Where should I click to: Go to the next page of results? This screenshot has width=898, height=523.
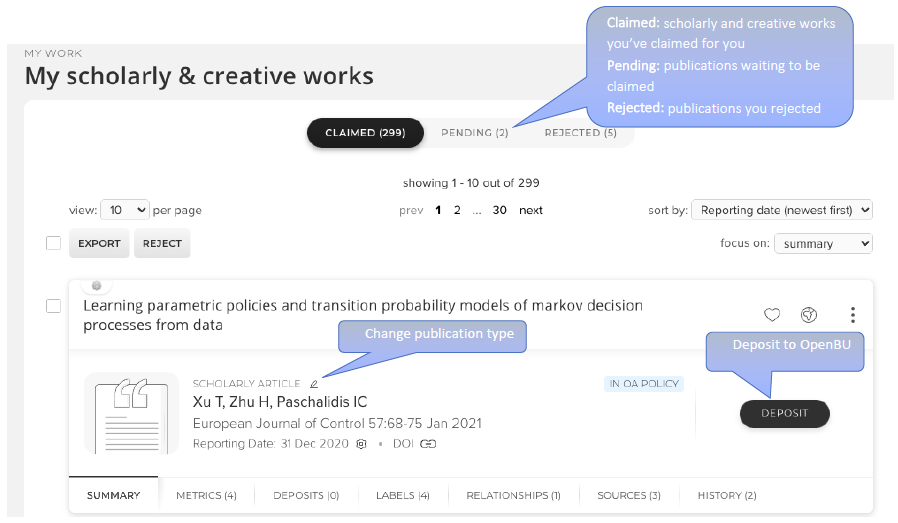coord(531,210)
